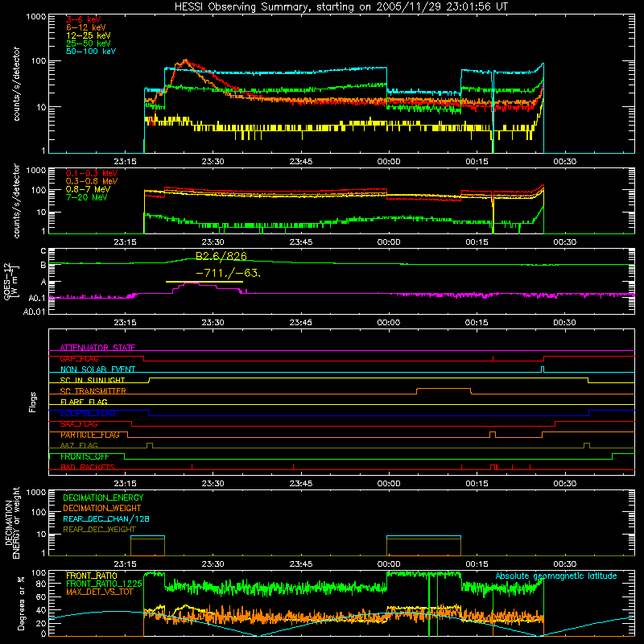
Task: Click the counts/s/detector label of the top plot
Action: [x=16, y=84]
